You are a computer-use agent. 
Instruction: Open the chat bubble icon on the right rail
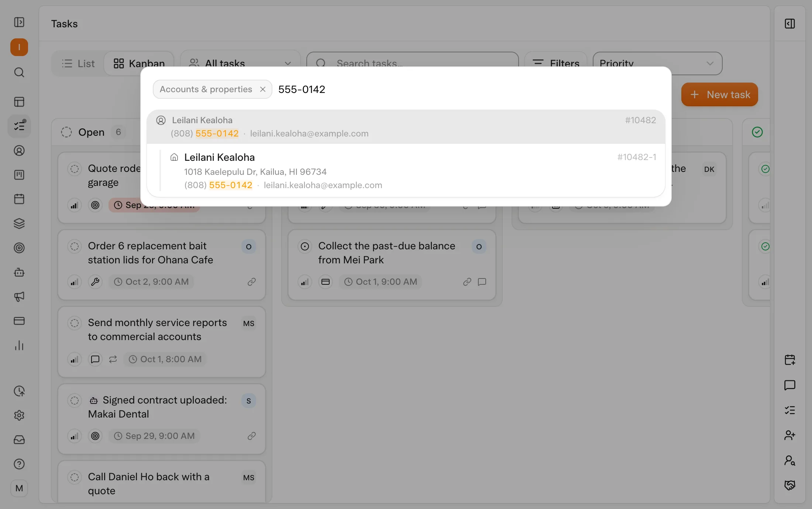(790, 385)
